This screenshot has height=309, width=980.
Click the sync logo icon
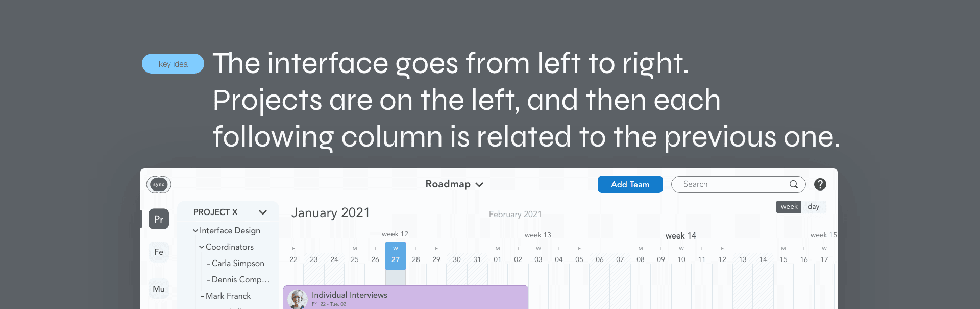click(x=159, y=184)
